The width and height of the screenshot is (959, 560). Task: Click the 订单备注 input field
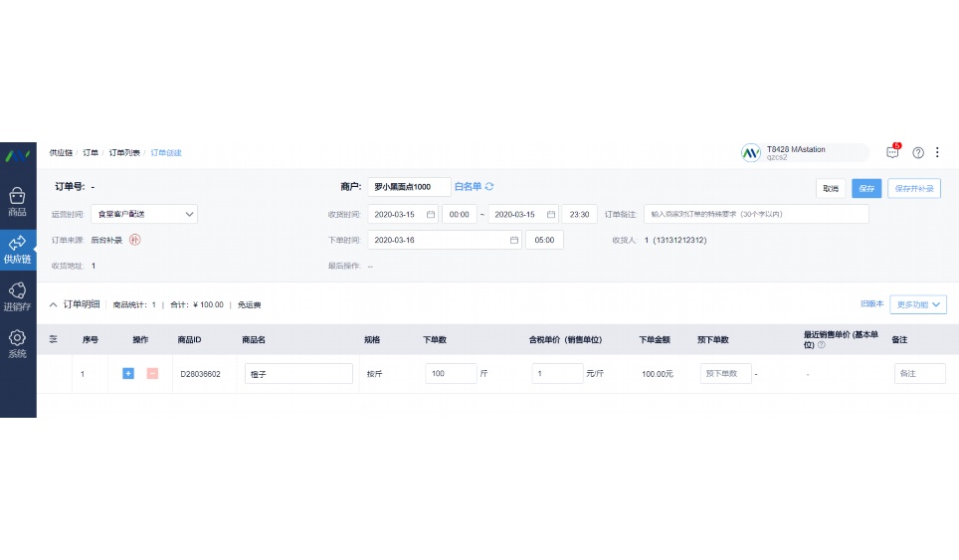pos(756,214)
